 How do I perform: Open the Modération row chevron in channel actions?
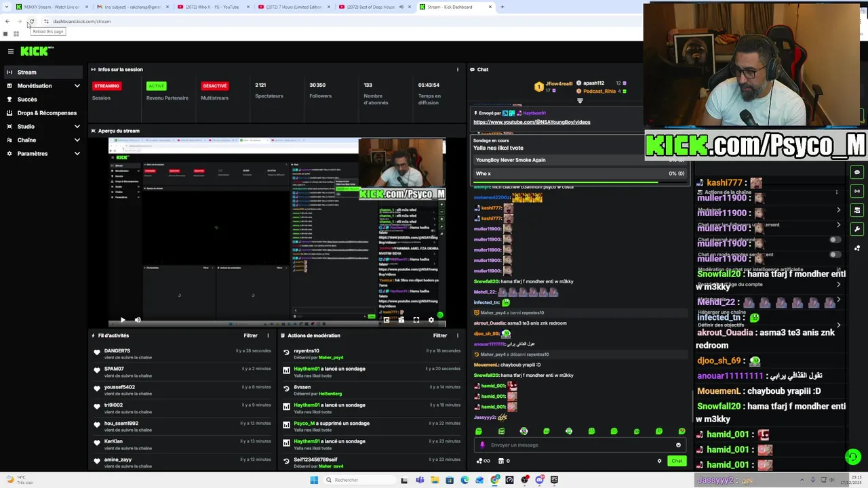click(x=838, y=210)
